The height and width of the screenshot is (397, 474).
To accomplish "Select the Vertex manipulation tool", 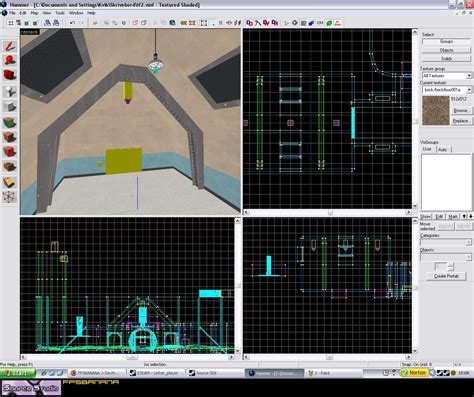I will tap(10, 197).
